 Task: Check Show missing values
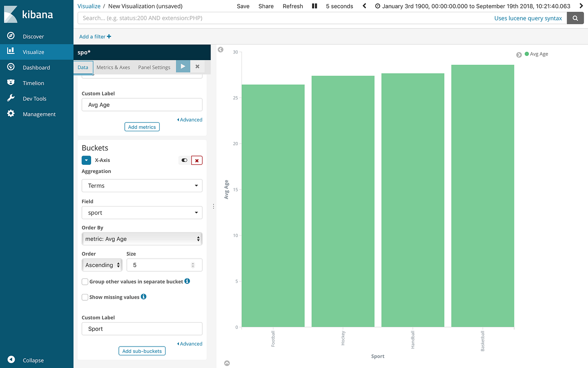click(x=85, y=297)
